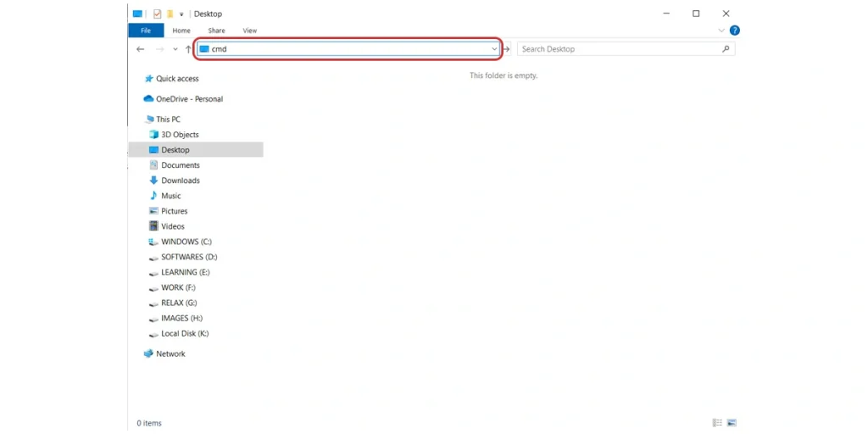This screenshot has height=434, width=868.
Task: Click the 0 items status text
Action: tap(149, 424)
